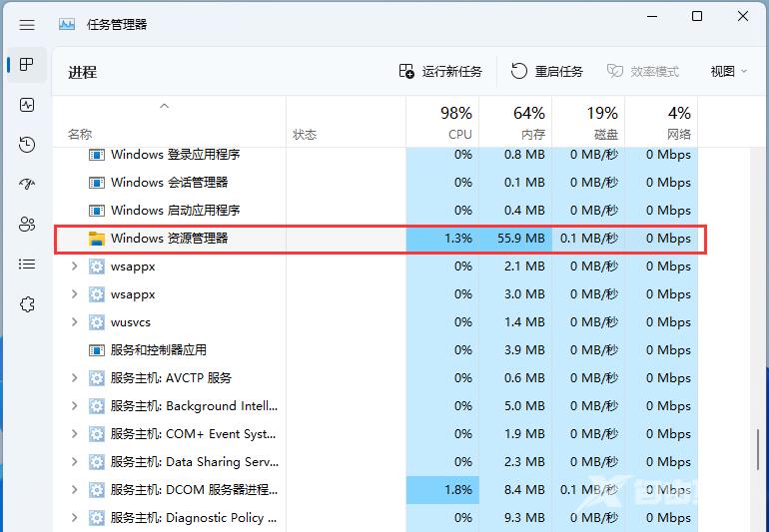
Task: Click gear icon of 服务主机: Data Sharing Serv...
Action: point(97,462)
